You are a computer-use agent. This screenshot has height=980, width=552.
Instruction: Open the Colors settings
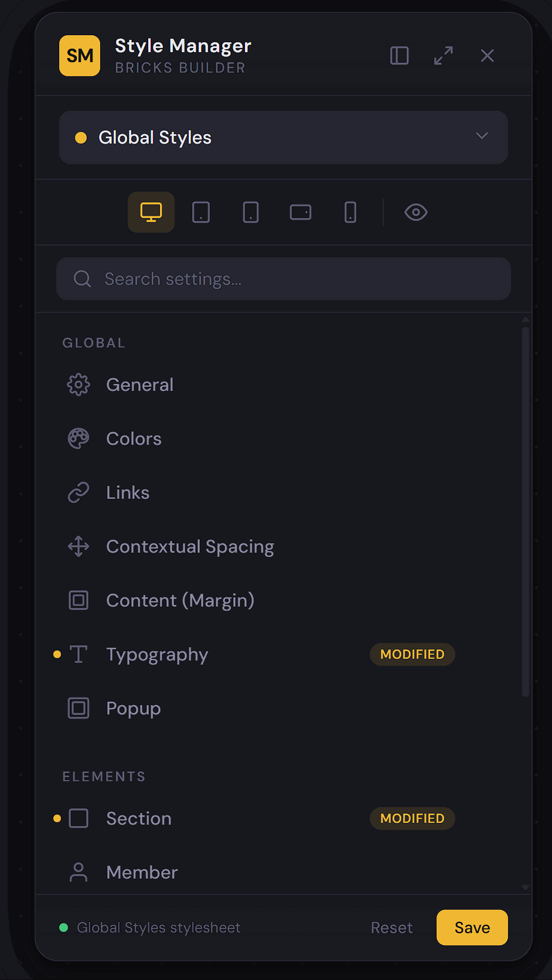coord(134,439)
